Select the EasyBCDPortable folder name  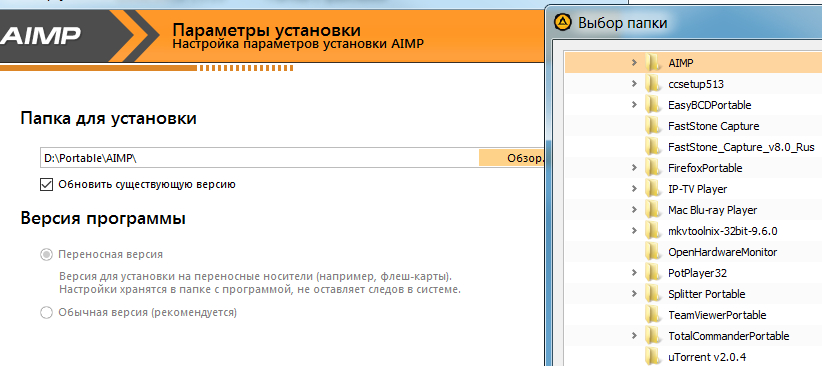click(710, 105)
